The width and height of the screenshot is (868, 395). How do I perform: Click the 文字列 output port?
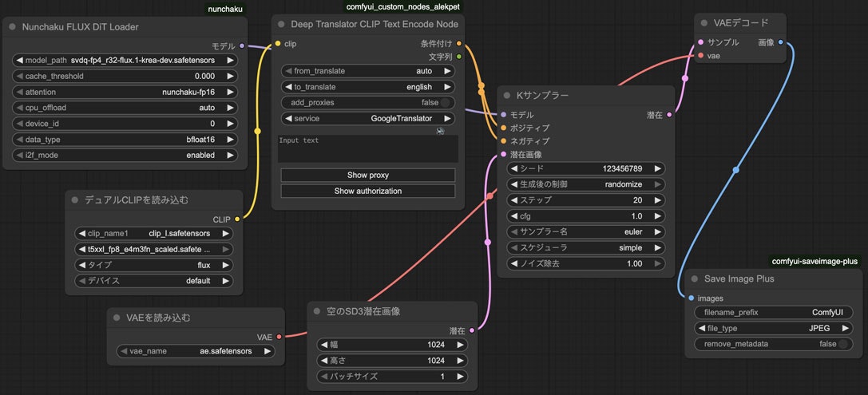(x=459, y=57)
